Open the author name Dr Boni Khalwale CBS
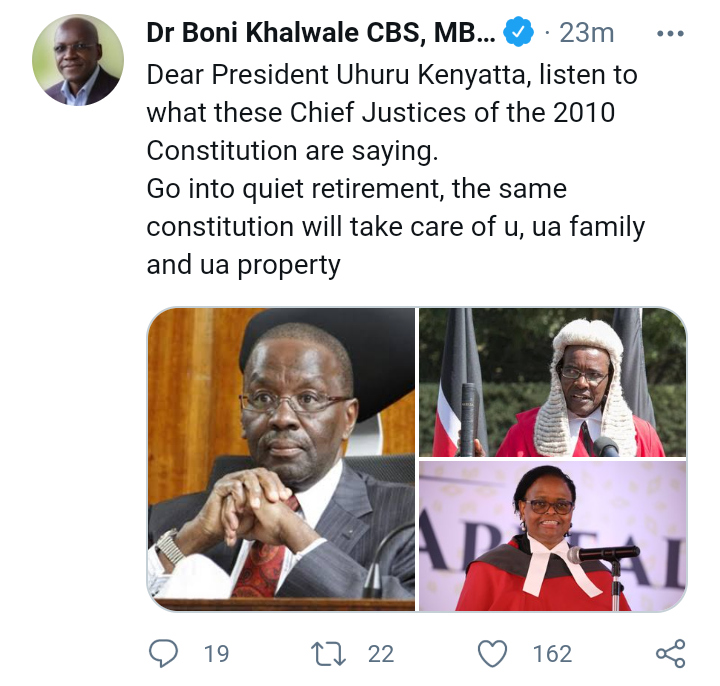 (321, 33)
